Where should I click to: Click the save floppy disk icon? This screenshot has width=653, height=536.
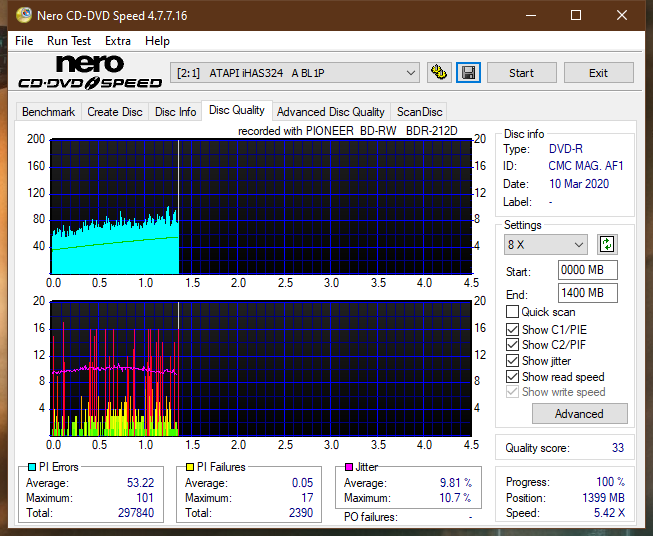pyautogui.click(x=468, y=73)
